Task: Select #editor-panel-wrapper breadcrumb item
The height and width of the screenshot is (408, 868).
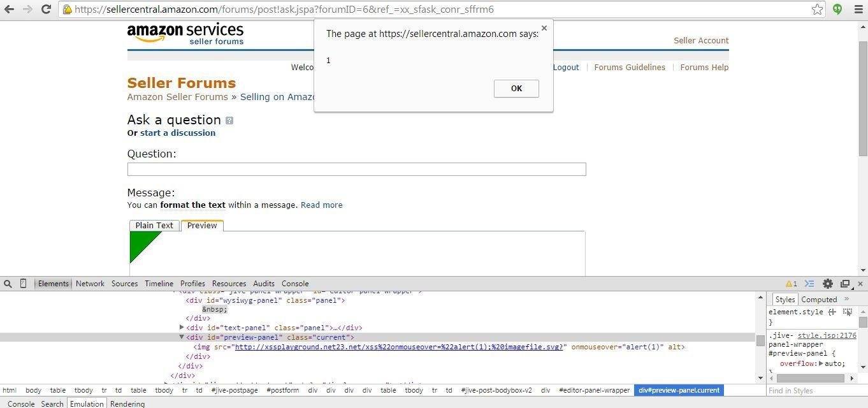Action: click(x=594, y=390)
